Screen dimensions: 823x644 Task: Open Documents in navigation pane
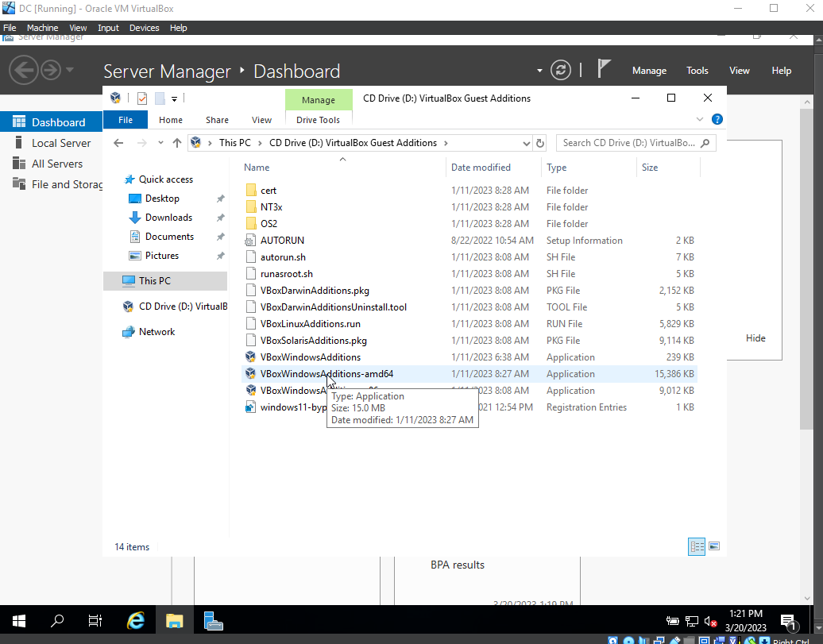169,236
